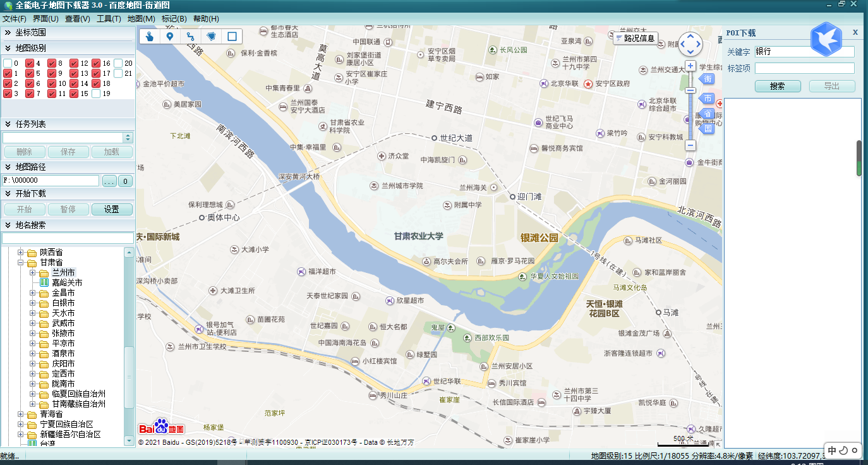Jump to country level with 国 tag
The width and height of the screenshot is (868, 465).
click(x=707, y=128)
